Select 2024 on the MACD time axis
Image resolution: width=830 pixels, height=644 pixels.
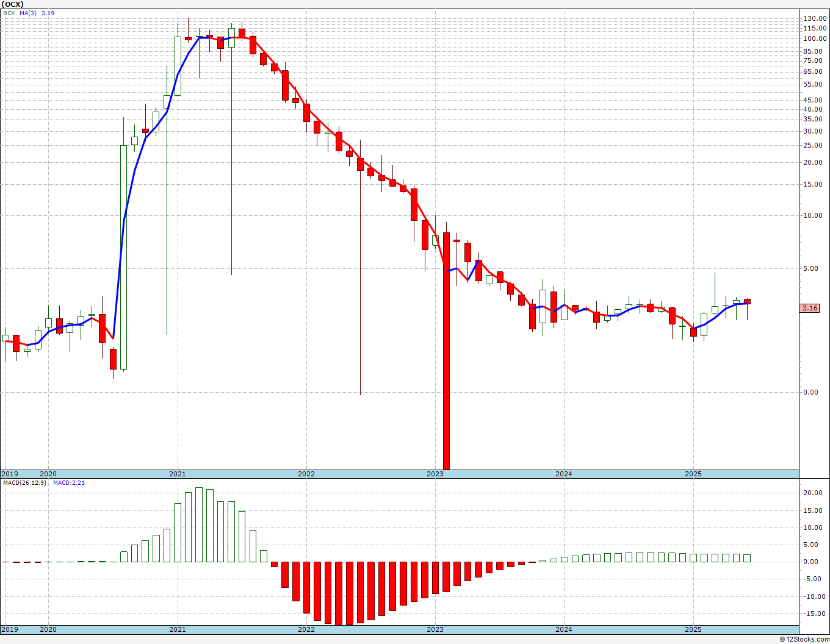pos(564,629)
